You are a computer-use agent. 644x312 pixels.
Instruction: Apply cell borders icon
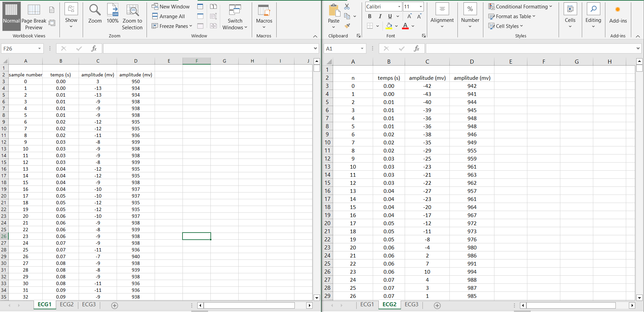click(370, 26)
